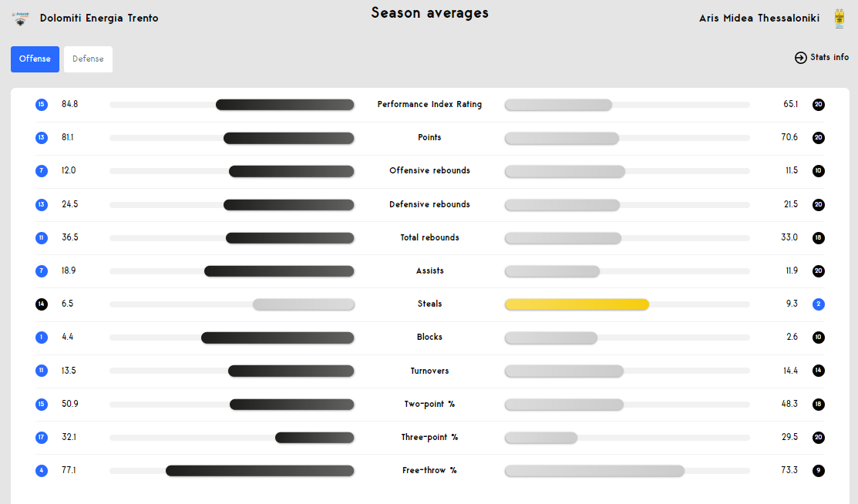858x504 pixels.
Task: Click the Season averages heading
Action: (x=429, y=12)
